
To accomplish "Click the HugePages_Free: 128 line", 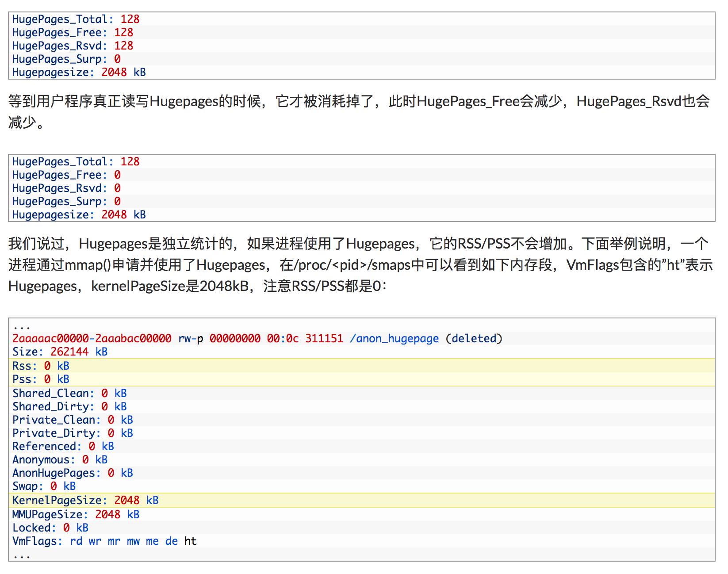I will click(73, 33).
